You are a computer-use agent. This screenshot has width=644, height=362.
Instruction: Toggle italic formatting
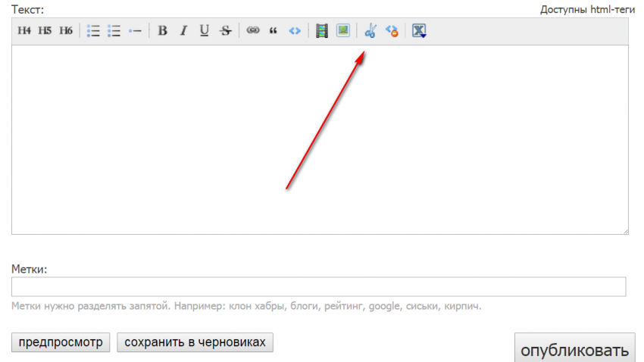(x=183, y=31)
